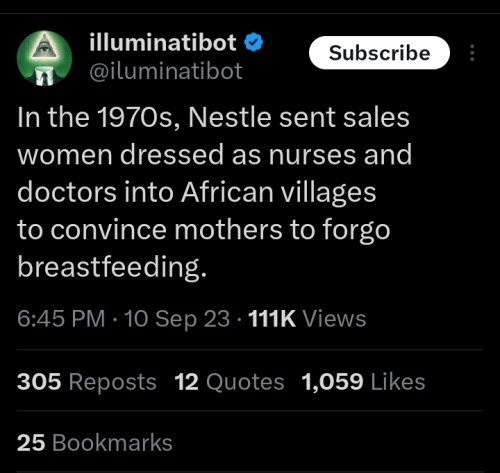500x473 pixels.
Task: Click the word breastfeeding in the tweet
Action: [112, 267]
